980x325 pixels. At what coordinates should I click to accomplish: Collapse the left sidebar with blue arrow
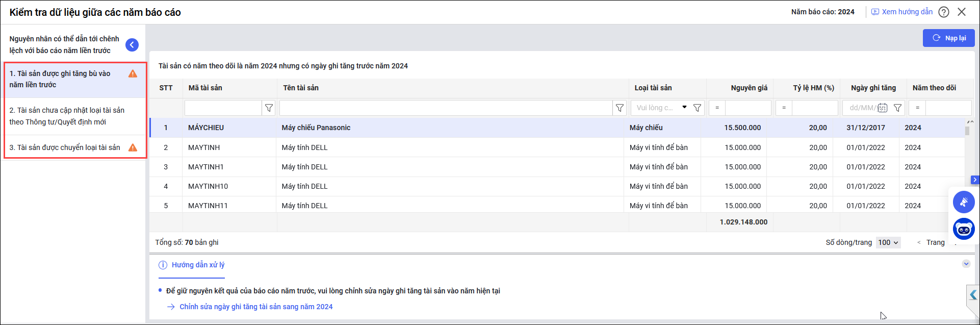tap(132, 45)
